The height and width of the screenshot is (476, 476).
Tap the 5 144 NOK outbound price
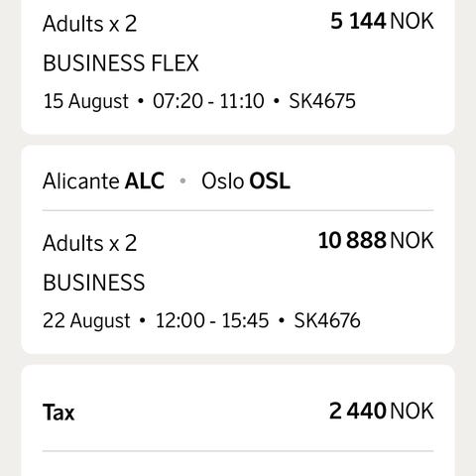[x=382, y=21]
